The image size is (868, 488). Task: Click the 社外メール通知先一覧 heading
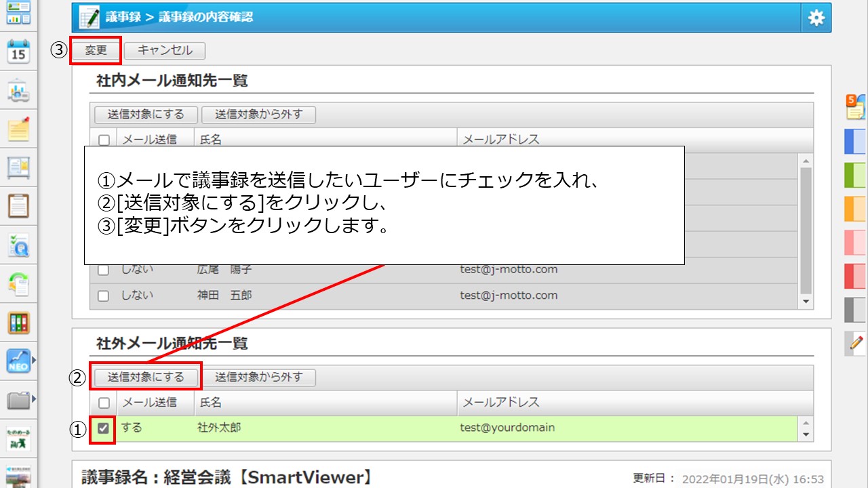pyautogui.click(x=172, y=344)
